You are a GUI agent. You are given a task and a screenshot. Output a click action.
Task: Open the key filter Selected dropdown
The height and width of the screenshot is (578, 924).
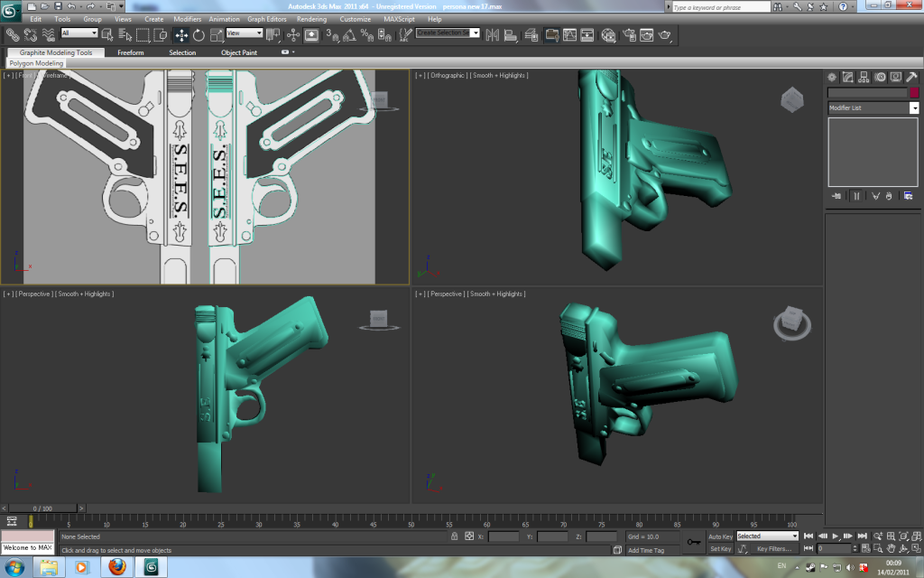(x=767, y=536)
